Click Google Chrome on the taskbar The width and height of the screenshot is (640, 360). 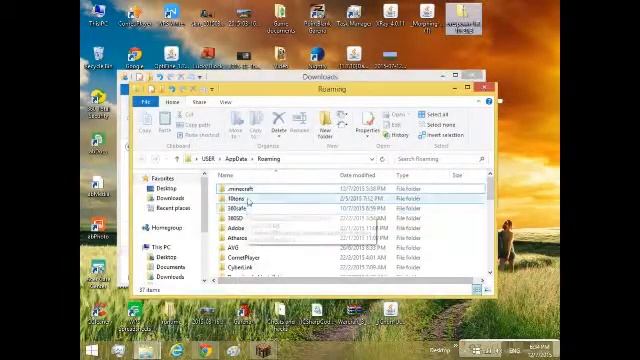tap(205, 350)
